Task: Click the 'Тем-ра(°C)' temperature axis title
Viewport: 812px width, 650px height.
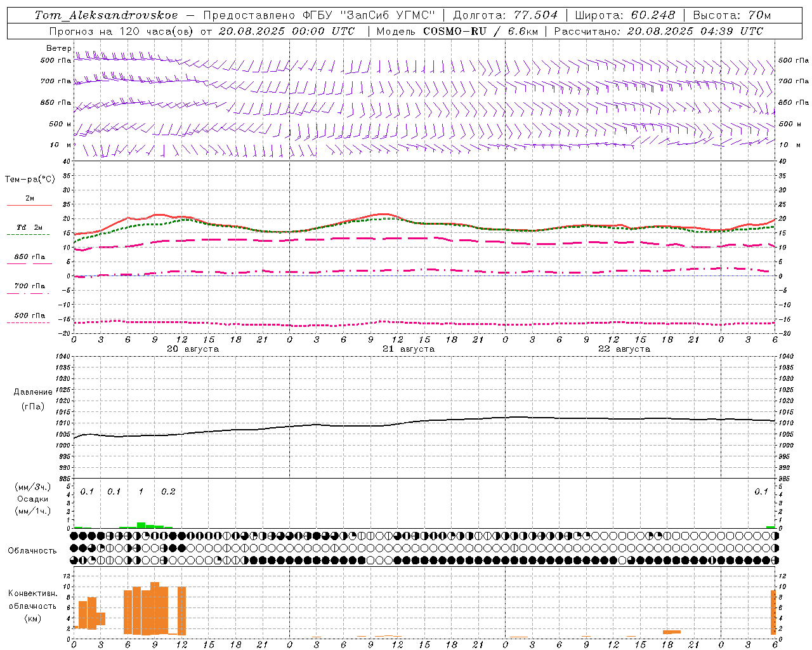Action: pyautogui.click(x=30, y=180)
